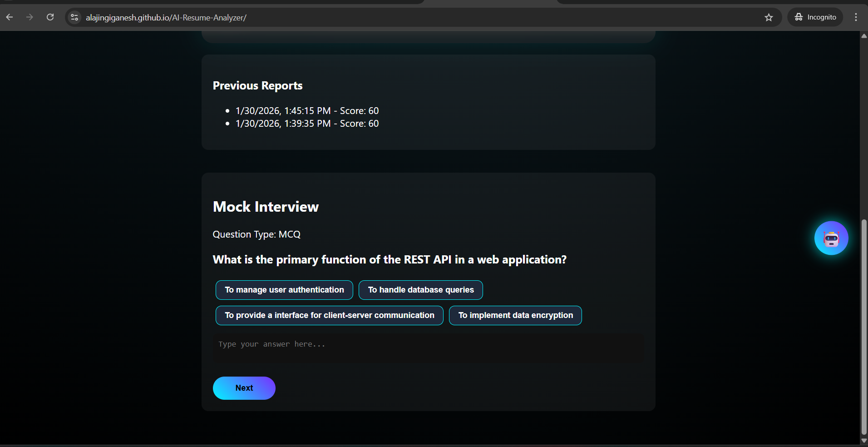This screenshot has width=868, height=447.
Task: Click the browser forward arrow
Action: pyautogui.click(x=30, y=17)
